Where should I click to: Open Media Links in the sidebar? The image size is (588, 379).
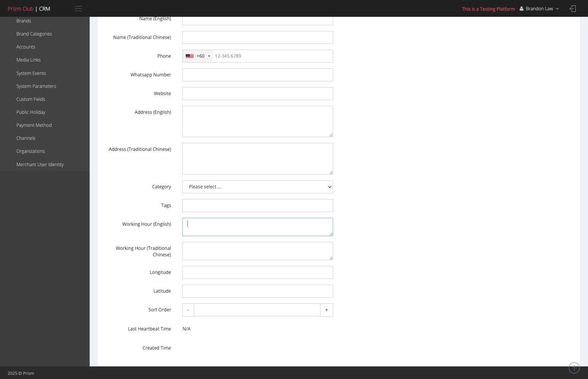(28, 60)
